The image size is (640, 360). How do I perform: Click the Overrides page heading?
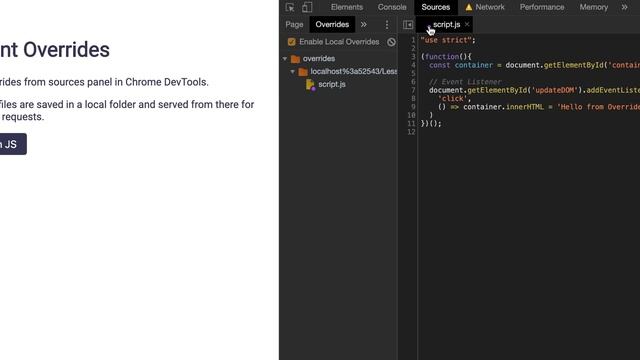pos(55,50)
